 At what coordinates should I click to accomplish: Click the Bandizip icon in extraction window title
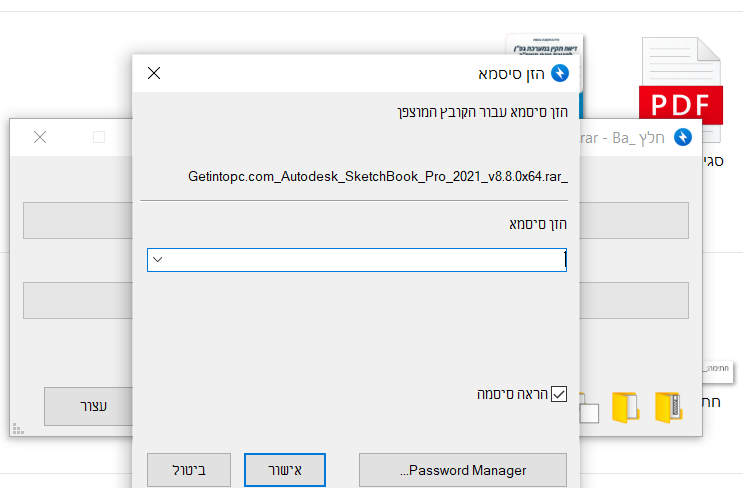coord(684,137)
